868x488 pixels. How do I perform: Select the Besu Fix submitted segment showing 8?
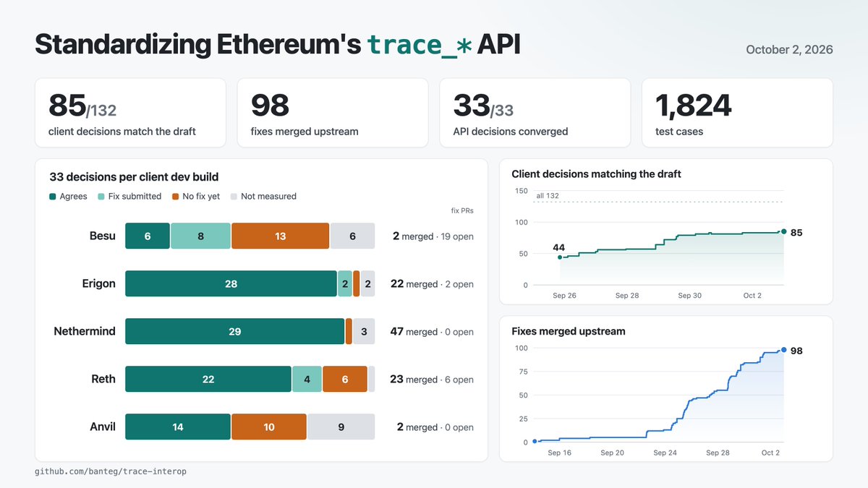point(200,236)
